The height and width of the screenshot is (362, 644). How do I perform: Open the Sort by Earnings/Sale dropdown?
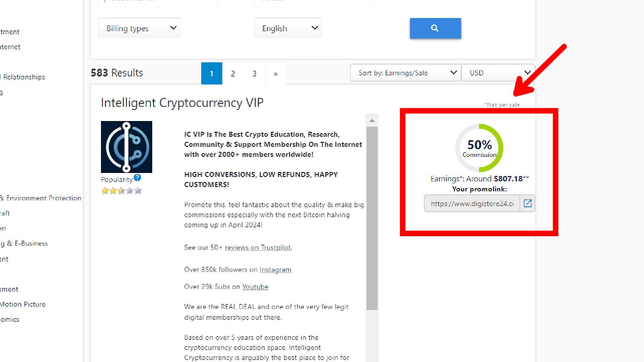point(406,73)
